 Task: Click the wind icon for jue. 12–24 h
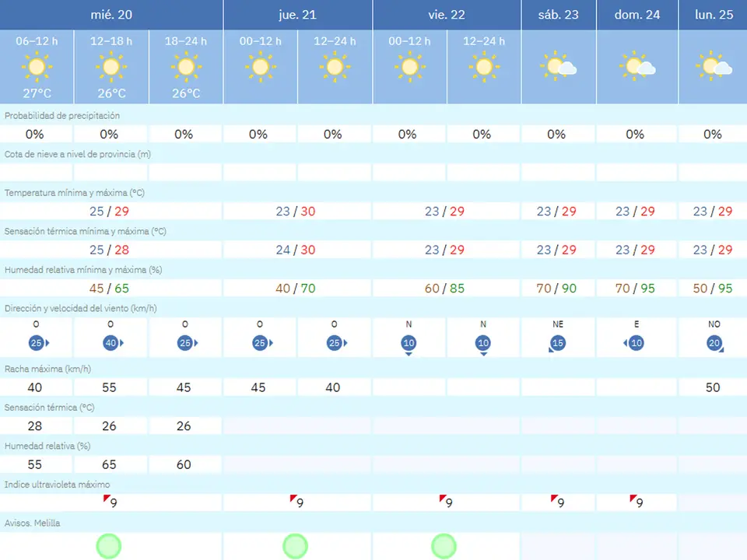[337, 343]
